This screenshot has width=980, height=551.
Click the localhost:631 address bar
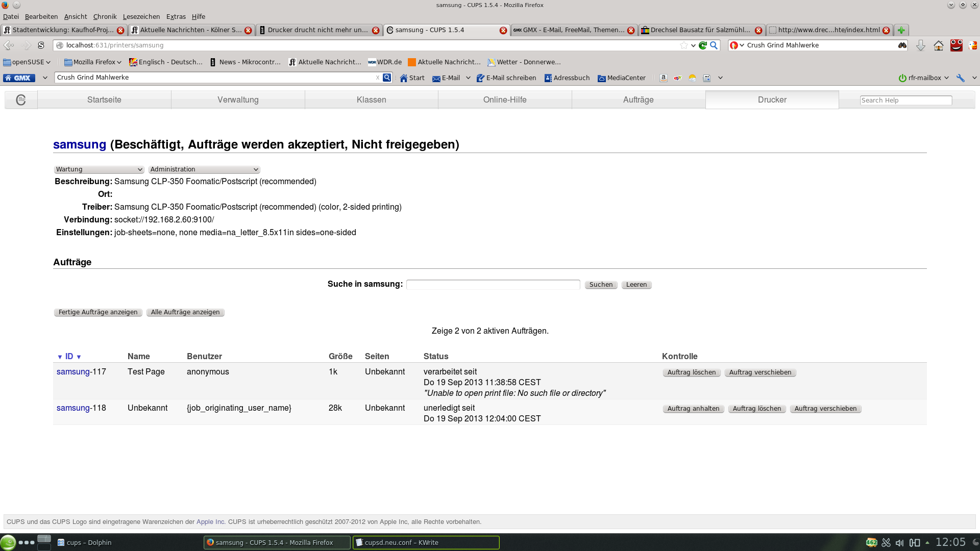[367, 45]
